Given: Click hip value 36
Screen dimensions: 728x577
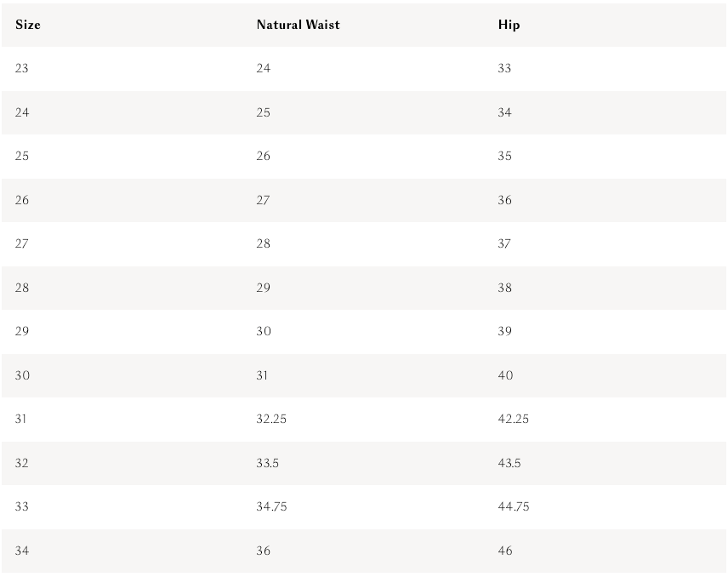Looking at the screenshot, I should 505,200.
